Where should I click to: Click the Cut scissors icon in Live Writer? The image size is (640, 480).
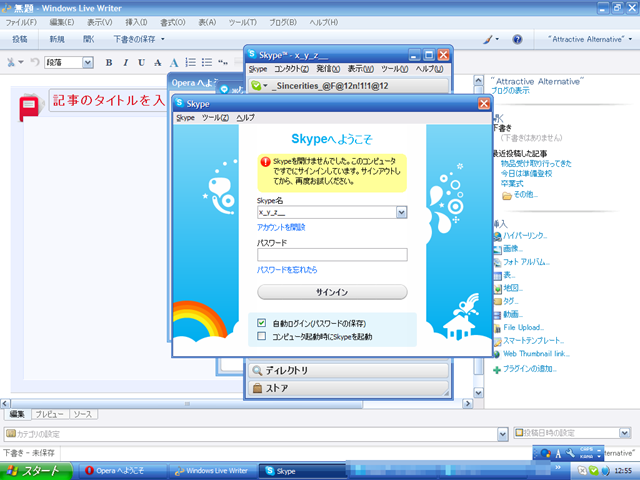point(11,62)
